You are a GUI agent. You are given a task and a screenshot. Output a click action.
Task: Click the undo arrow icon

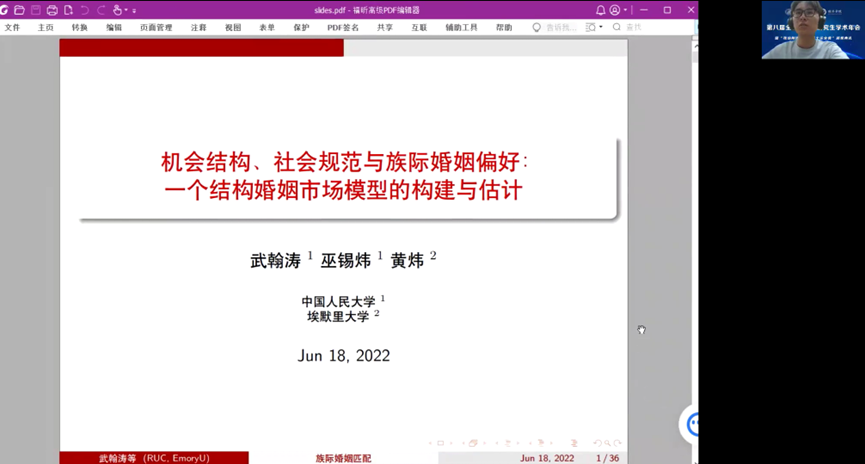click(83, 10)
